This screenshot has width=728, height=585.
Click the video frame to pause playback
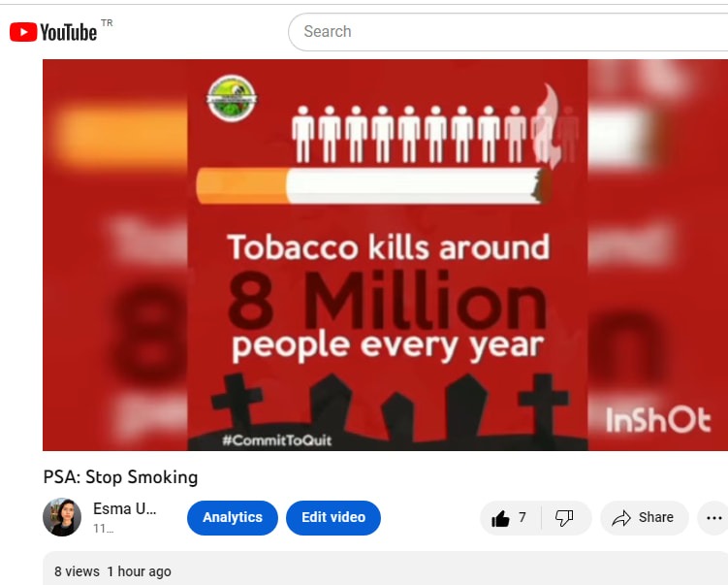click(386, 254)
